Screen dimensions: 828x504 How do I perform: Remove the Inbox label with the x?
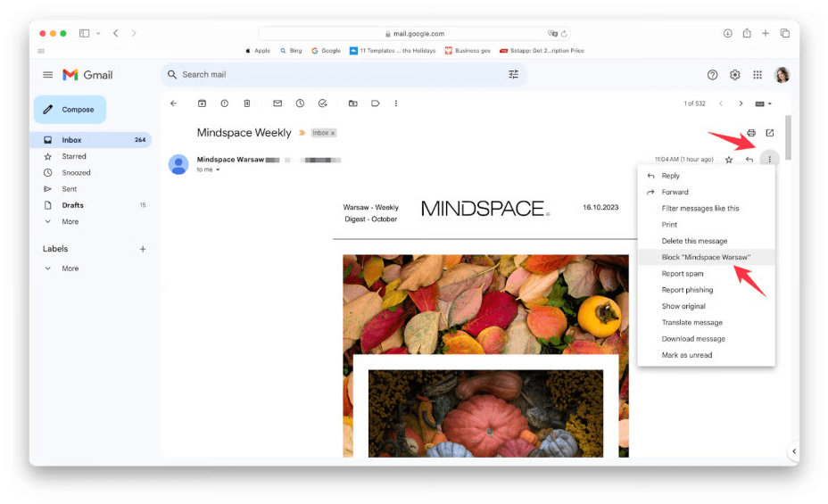(333, 133)
